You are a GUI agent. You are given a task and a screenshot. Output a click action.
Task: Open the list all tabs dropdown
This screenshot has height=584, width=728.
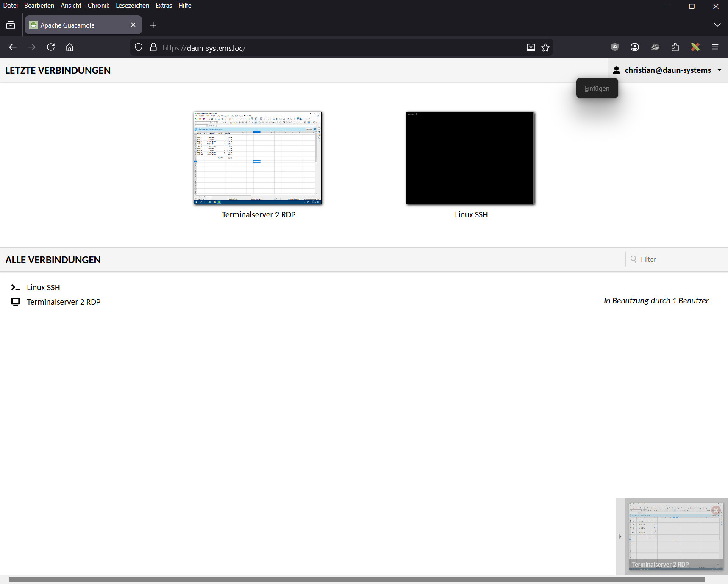(x=717, y=25)
